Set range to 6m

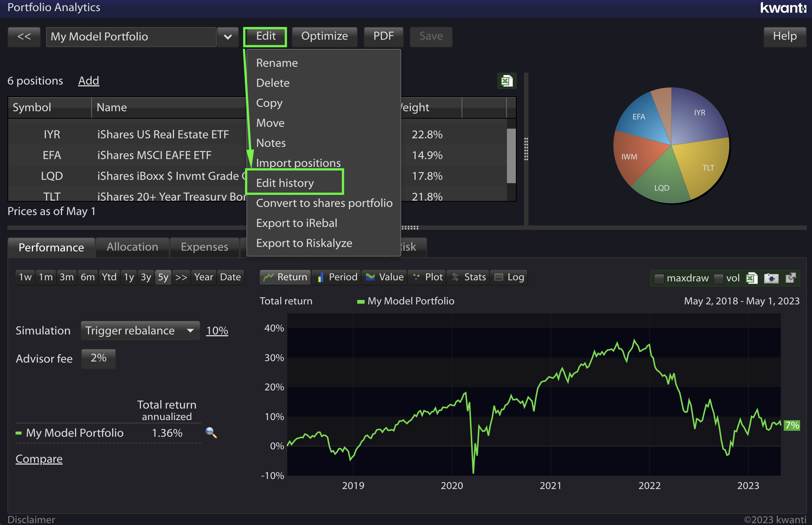[x=88, y=277]
